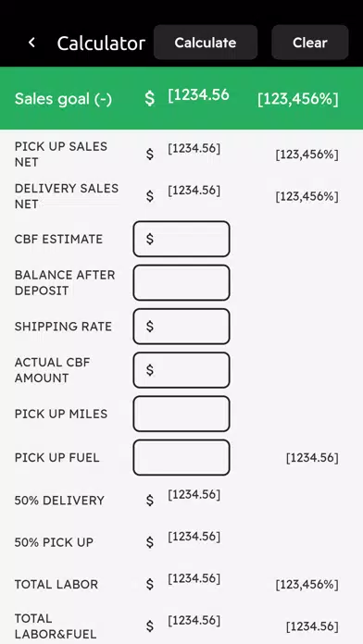Click the PICK UP MILES input box
Viewport: 363px width, 644px height.
click(181, 414)
